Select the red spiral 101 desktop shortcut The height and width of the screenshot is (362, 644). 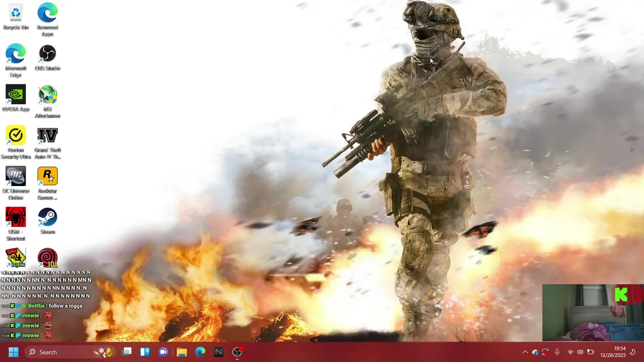click(x=47, y=258)
